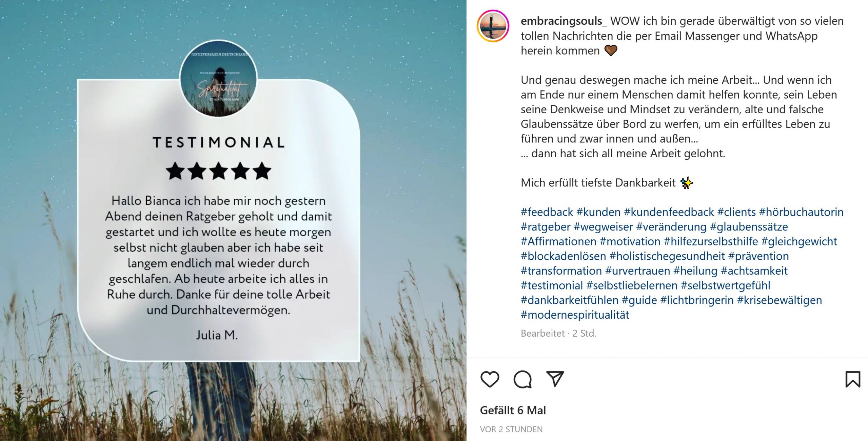Click the VOR 2 STUNDEN timestamp

(x=511, y=429)
